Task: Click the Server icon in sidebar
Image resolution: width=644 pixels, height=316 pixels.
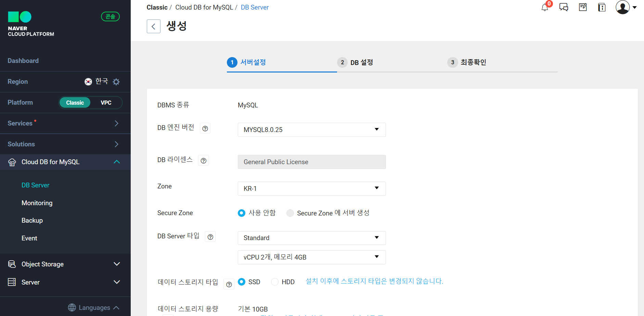Action: (12, 282)
